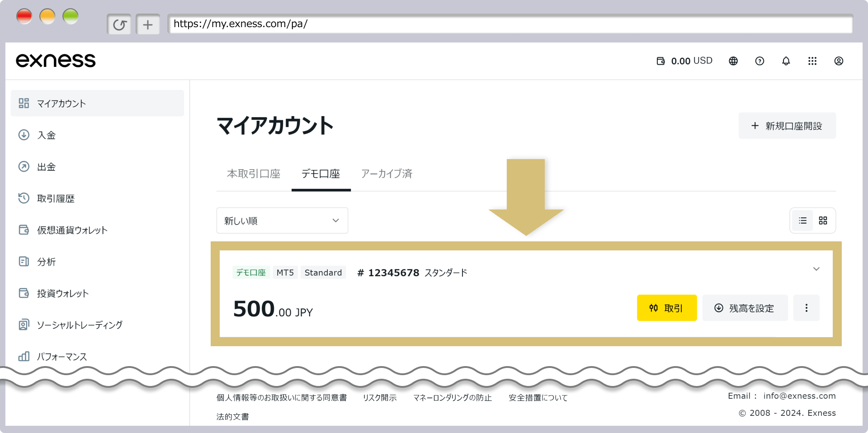Click the © 2008 - 2024. Exness text

pyautogui.click(x=787, y=413)
